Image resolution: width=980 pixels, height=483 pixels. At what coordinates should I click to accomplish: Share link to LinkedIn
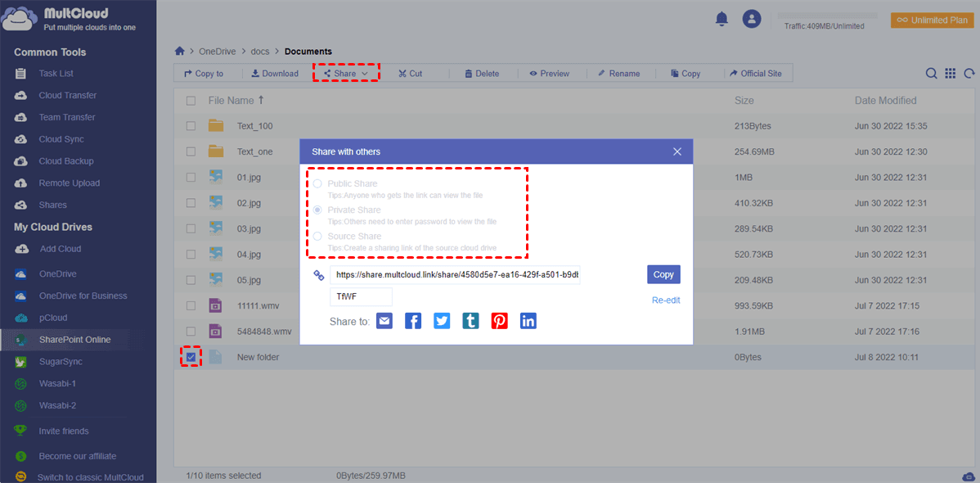[528, 321]
